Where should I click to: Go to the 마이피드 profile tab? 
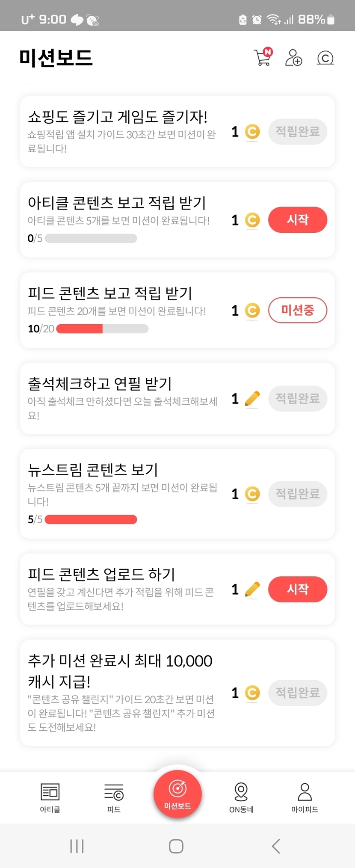pyautogui.click(x=305, y=797)
